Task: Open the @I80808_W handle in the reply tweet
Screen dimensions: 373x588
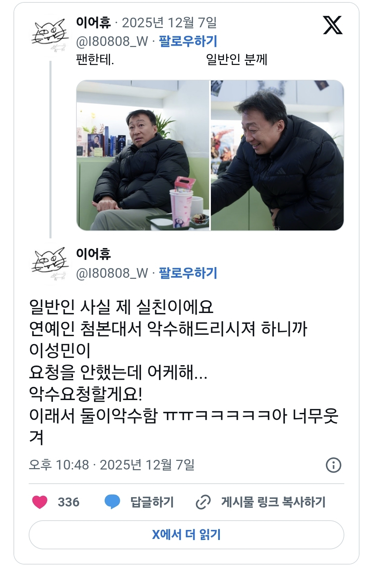Action: [112, 273]
